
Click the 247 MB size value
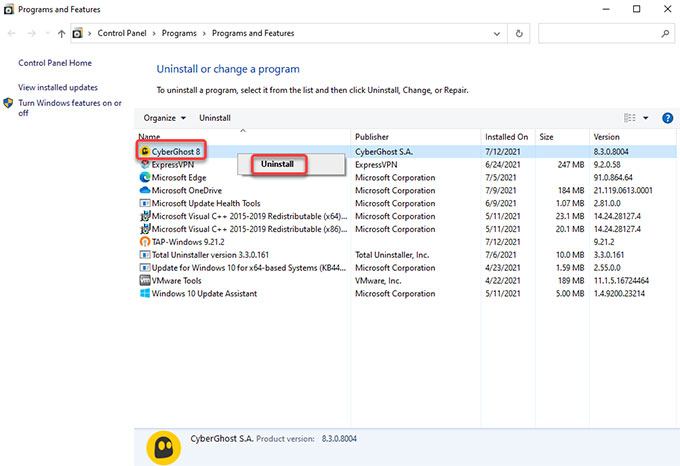[571, 165]
